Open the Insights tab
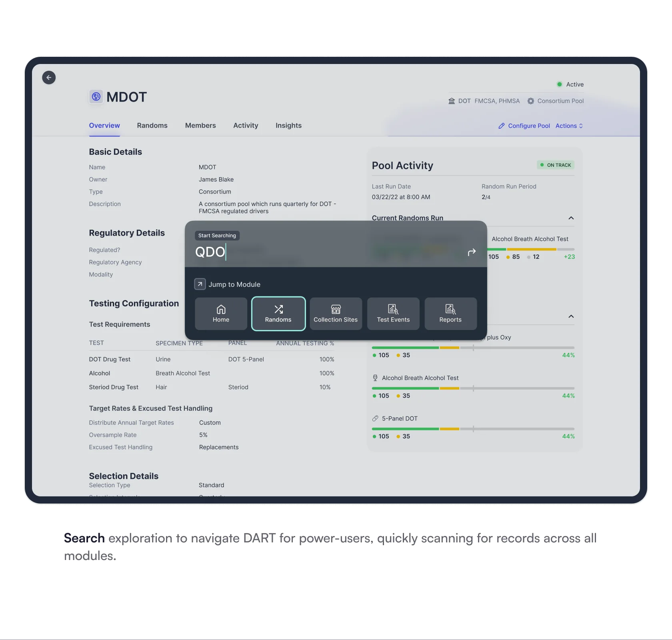 coord(288,126)
